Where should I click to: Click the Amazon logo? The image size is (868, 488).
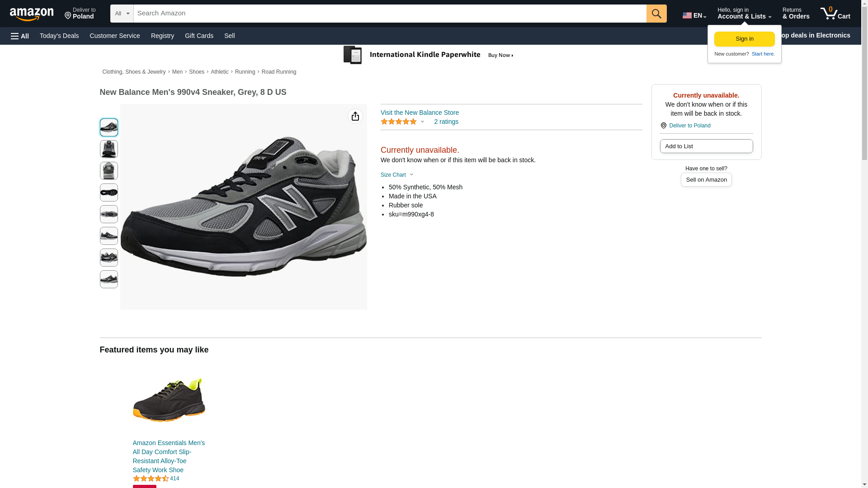[32, 14]
